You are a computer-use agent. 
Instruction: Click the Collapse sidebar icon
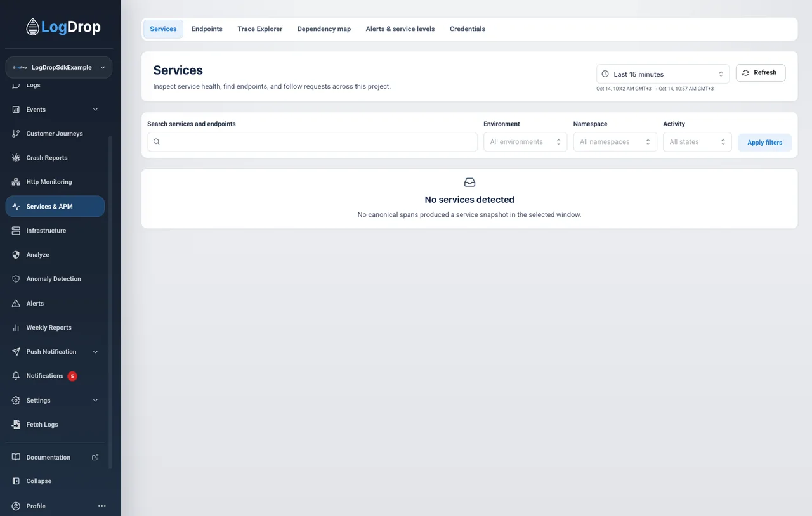coord(16,481)
